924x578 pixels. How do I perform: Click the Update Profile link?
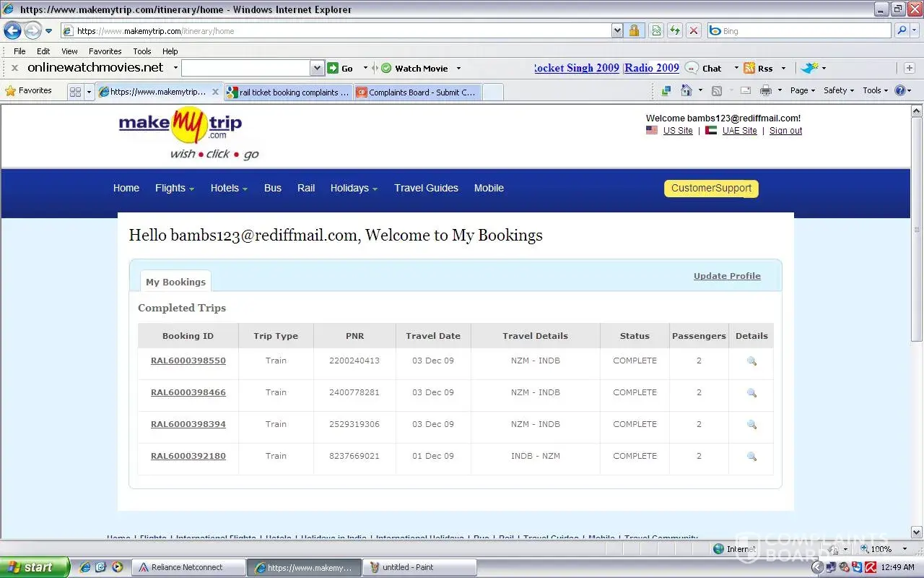(x=727, y=276)
